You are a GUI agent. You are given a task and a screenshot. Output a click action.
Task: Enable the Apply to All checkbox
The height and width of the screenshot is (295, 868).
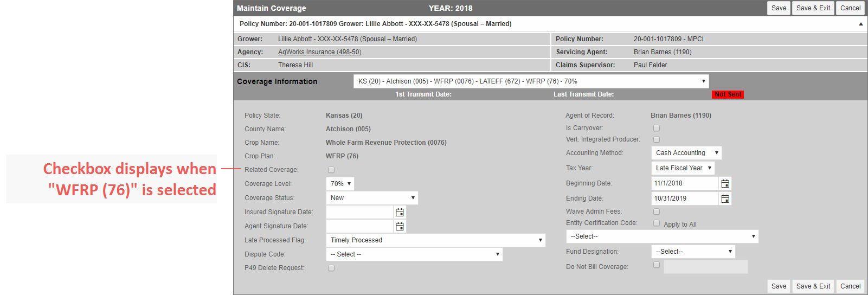pyautogui.click(x=657, y=223)
